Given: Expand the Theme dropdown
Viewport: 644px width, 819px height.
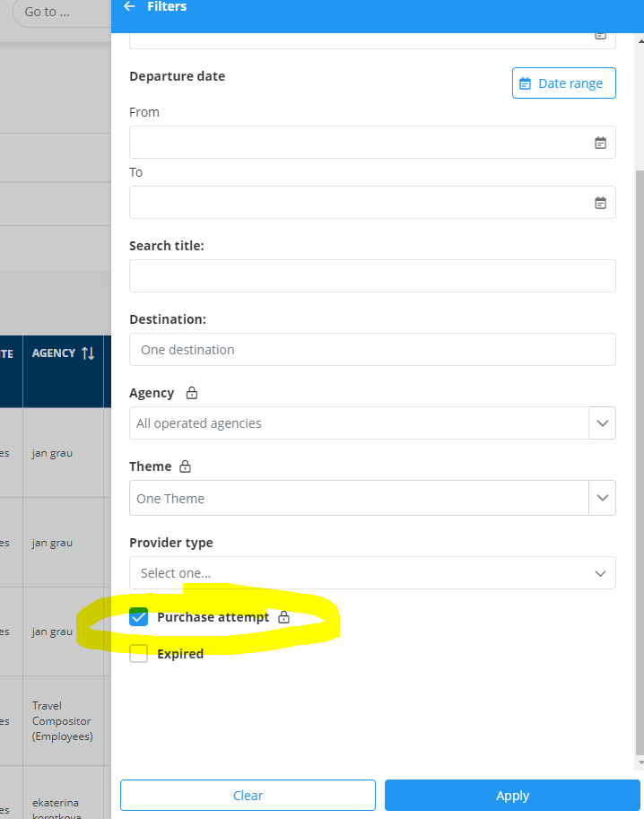Looking at the screenshot, I should (x=601, y=499).
